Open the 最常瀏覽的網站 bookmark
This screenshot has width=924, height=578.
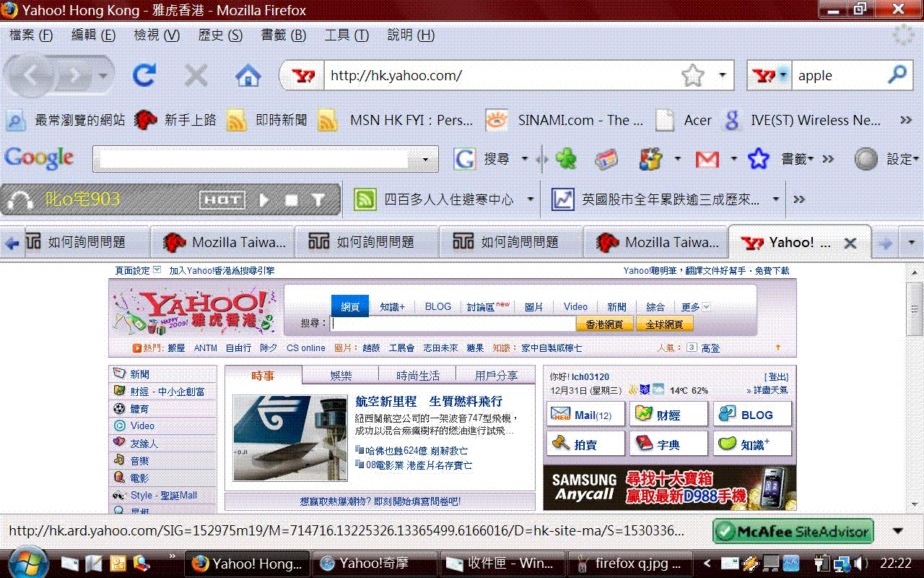coord(66,120)
